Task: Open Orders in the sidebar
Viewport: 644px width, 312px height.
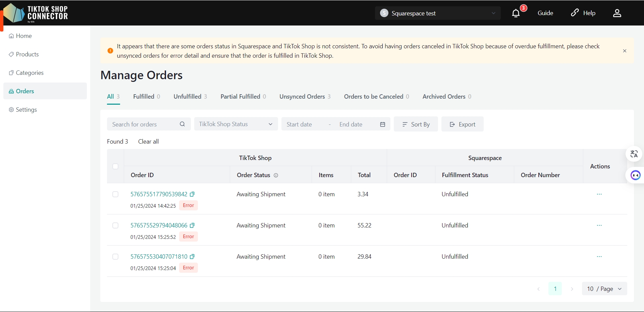Action: pyautogui.click(x=45, y=91)
